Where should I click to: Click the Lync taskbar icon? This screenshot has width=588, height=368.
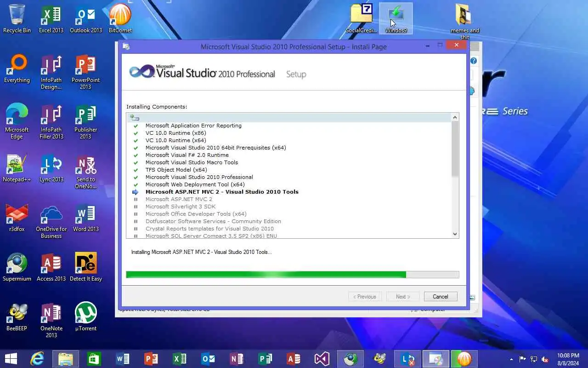click(x=407, y=359)
